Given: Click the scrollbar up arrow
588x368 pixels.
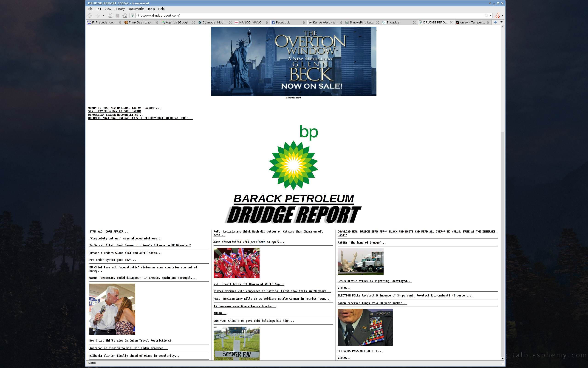Looking at the screenshot, I should click(503, 26).
